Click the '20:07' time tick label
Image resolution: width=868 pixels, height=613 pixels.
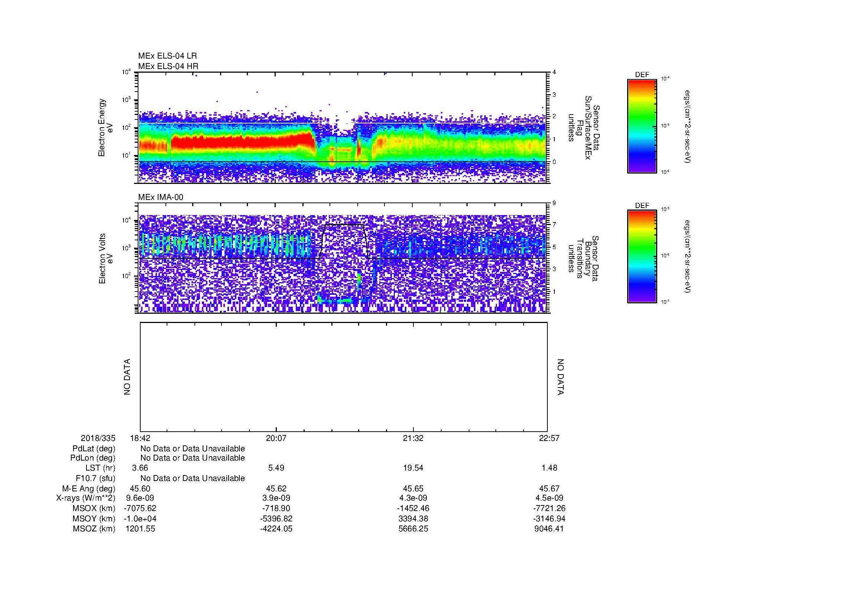point(276,438)
